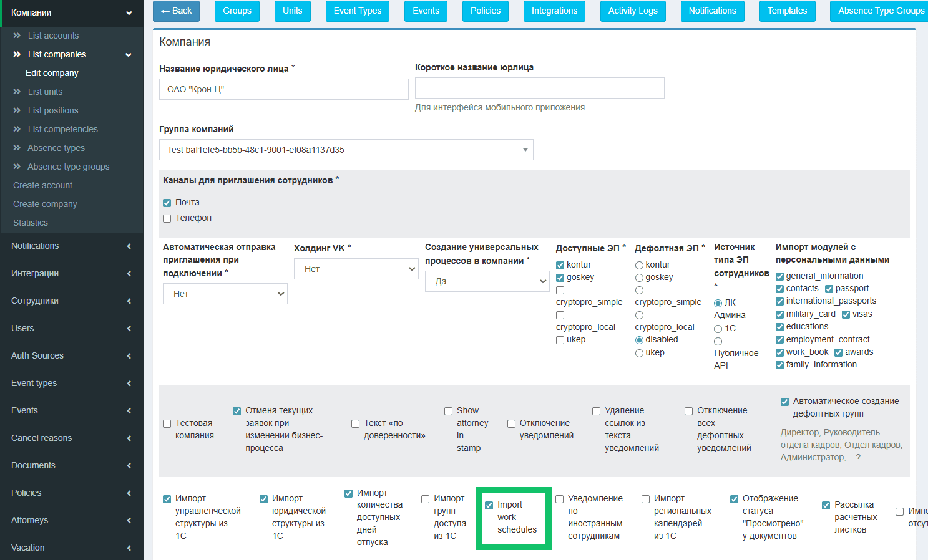The image size is (928, 560).
Task: Click the double-chevron icon beside List positions
Action: click(x=17, y=110)
